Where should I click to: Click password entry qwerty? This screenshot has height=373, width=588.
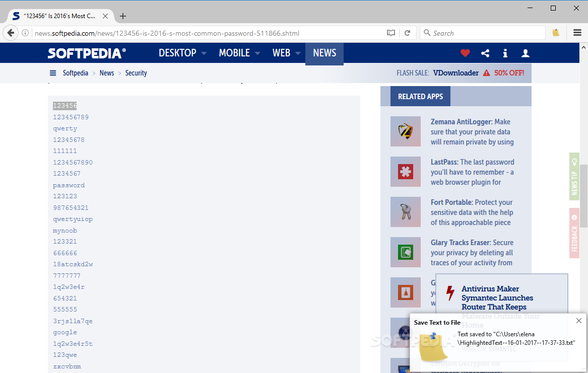pyautogui.click(x=65, y=128)
